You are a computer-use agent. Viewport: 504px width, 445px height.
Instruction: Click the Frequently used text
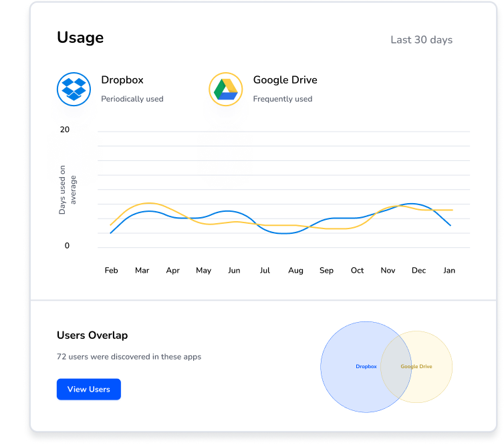[283, 99]
